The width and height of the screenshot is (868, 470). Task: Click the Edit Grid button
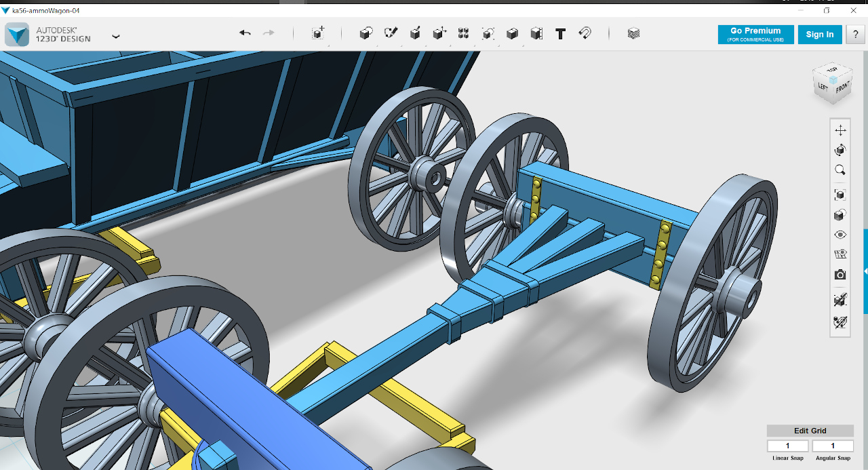click(x=810, y=431)
